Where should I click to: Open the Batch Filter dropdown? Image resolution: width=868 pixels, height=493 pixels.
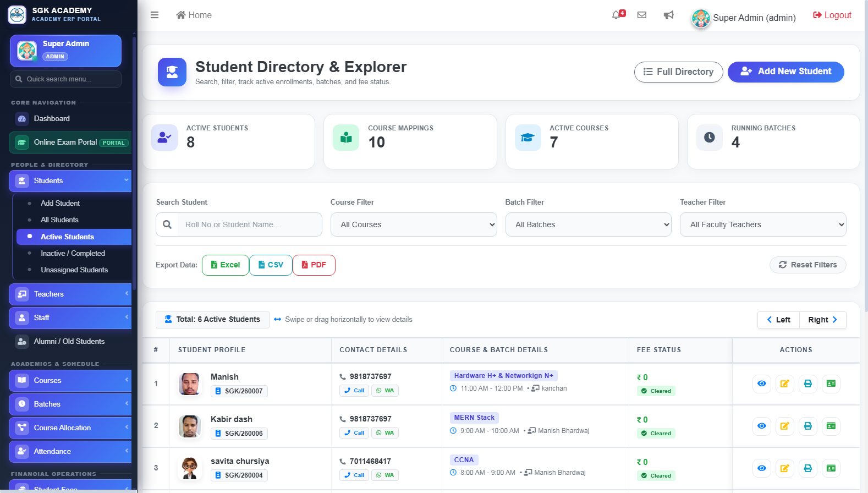[x=589, y=224]
